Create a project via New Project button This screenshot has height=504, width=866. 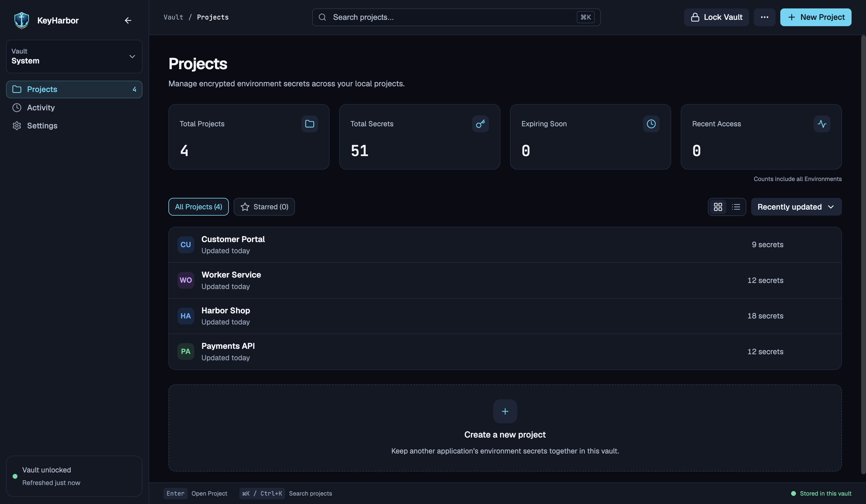click(815, 17)
